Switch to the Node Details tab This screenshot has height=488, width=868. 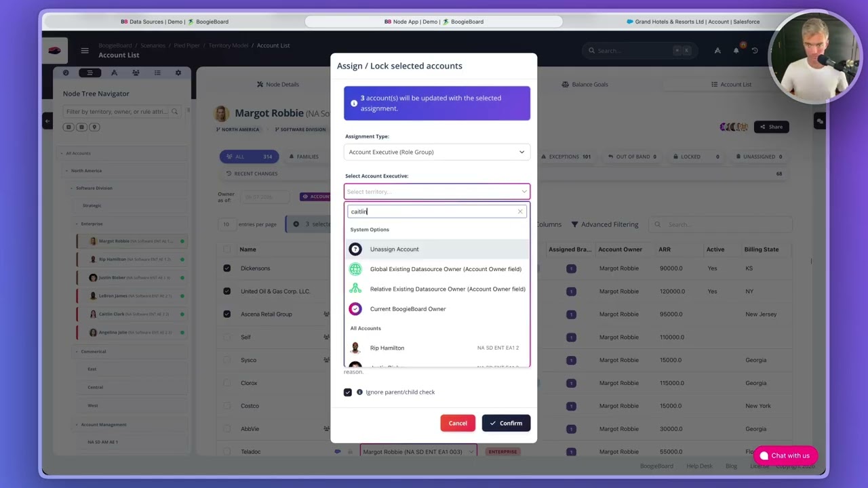click(x=278, y=85)
